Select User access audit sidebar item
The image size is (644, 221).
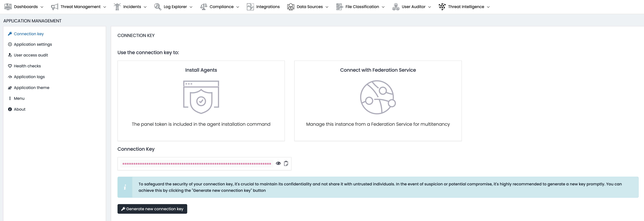pyautogui.click(x=31, y=55)
